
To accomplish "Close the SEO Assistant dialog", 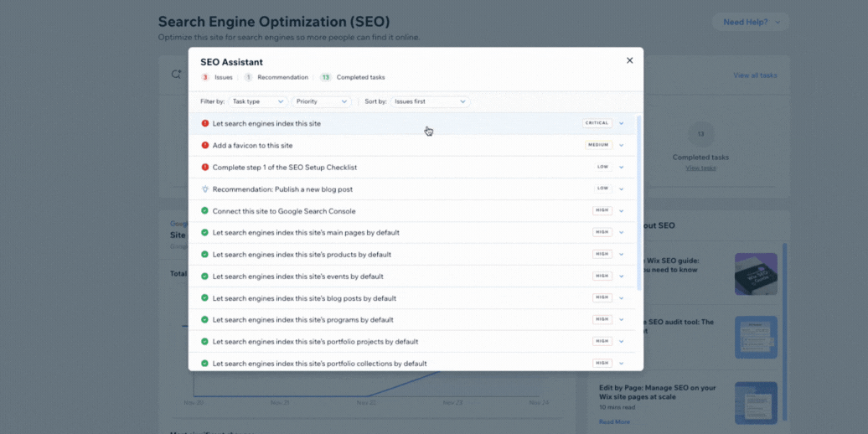I will (629, 60).
